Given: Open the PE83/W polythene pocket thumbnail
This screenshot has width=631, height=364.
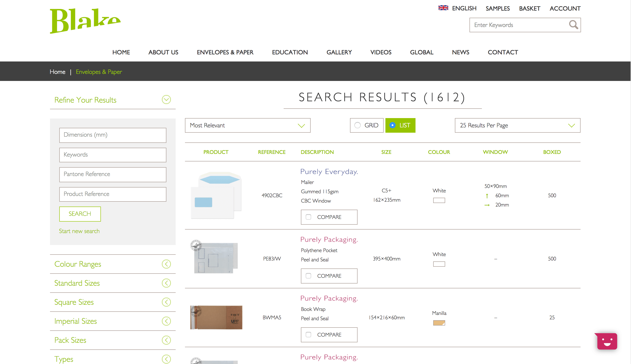Looking at the screenshot, I should point(214,257).
